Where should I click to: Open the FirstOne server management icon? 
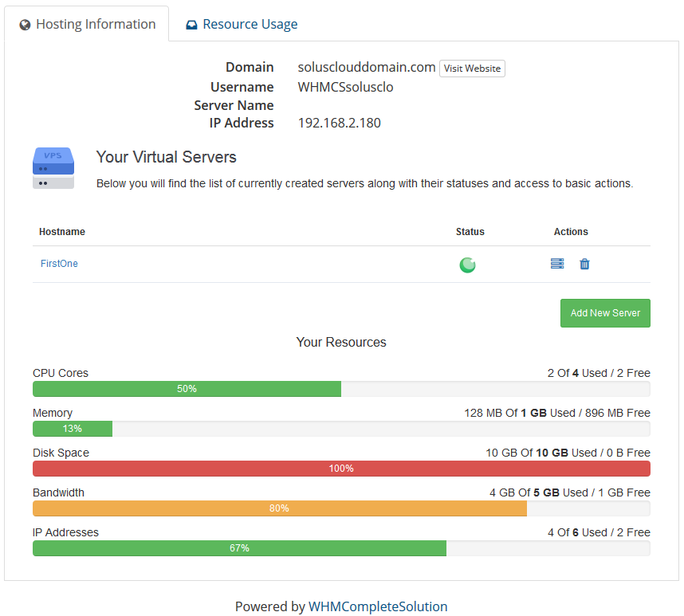(x=557, y=264)
